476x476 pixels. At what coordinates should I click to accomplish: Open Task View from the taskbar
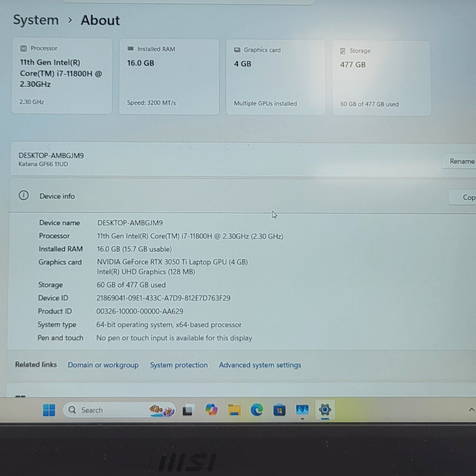[188, 410]
